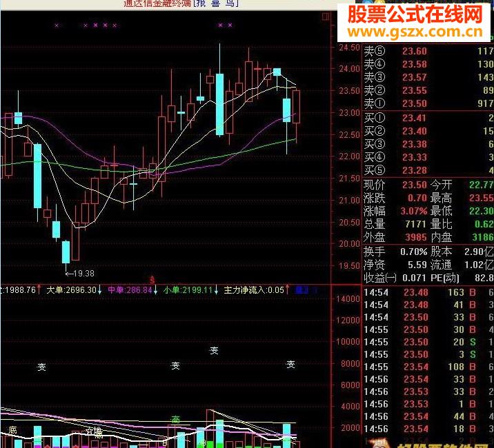The width and height of the screenshot is (494, 448).
Task: Click the 买⑤ 23.28 bid row
Action: [428, 170]
